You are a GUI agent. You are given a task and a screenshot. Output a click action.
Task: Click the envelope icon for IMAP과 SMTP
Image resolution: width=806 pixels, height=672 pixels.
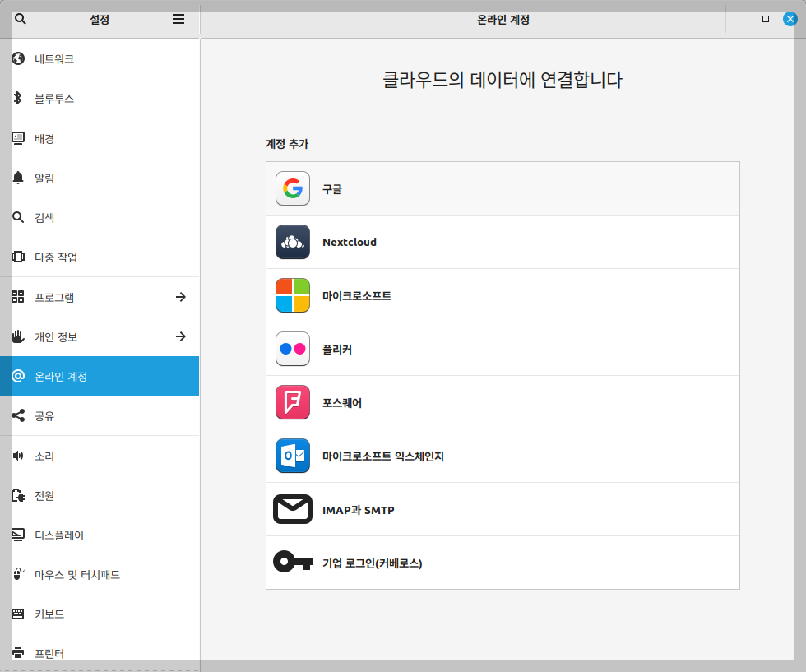pyautogui.click(x=293, y=509)
